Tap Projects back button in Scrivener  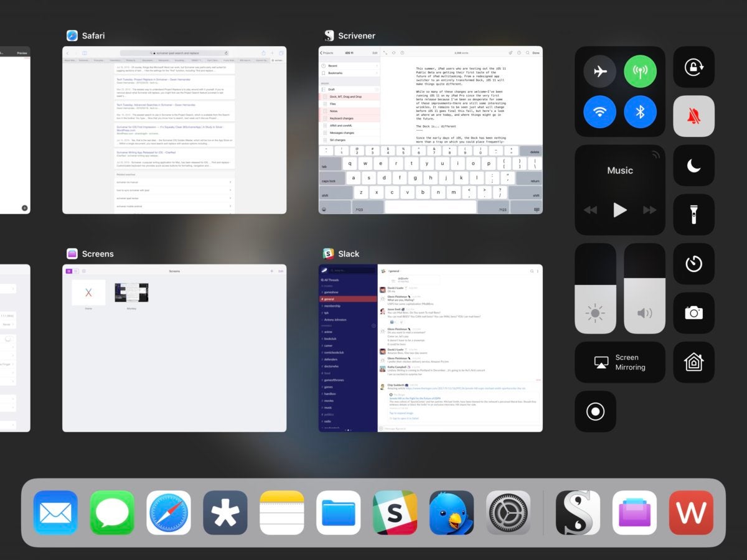[x=327, y=53]
